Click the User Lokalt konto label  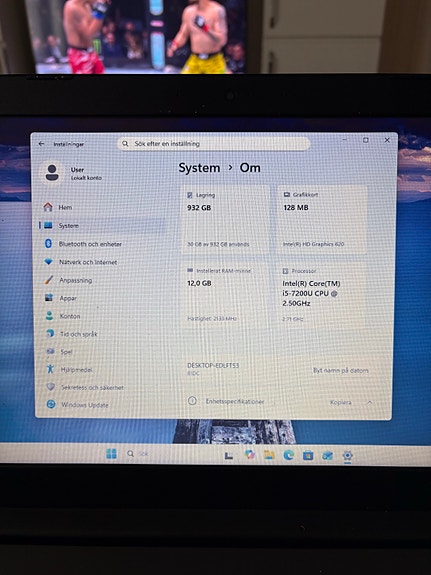pyautogui.click(x=86, y=174)
